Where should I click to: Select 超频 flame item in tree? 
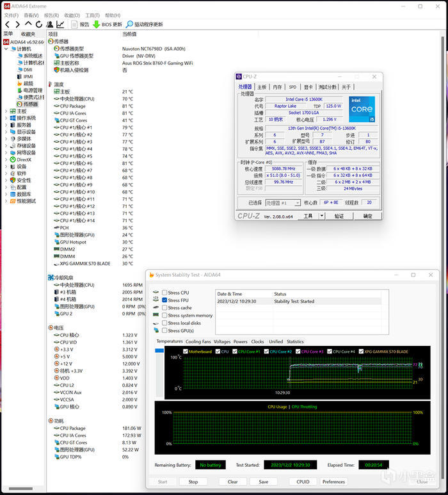pyautogui.click(x=25, y=83)
